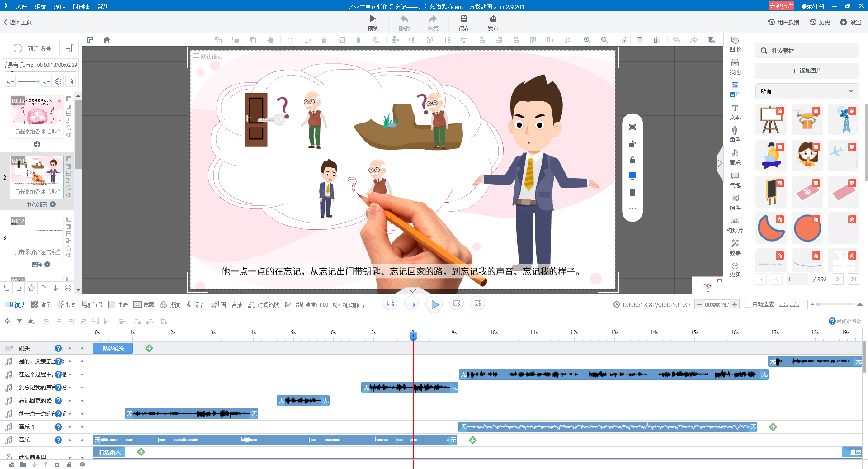Viewport: 868px width, 469px height.
Task: Click the timeline filter funnel icon
Action: click(x=19, y=321)
